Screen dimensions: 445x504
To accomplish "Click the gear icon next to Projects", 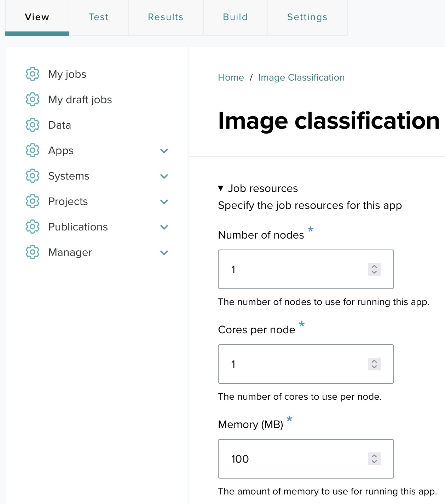I will pyautogui.click(x=32, y=201).
